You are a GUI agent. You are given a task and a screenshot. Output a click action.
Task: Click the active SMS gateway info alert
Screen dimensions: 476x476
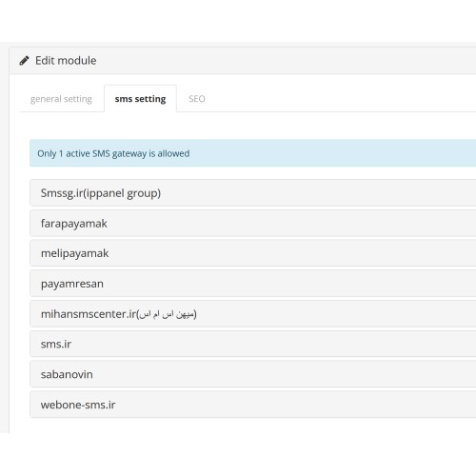click(253, 153)
